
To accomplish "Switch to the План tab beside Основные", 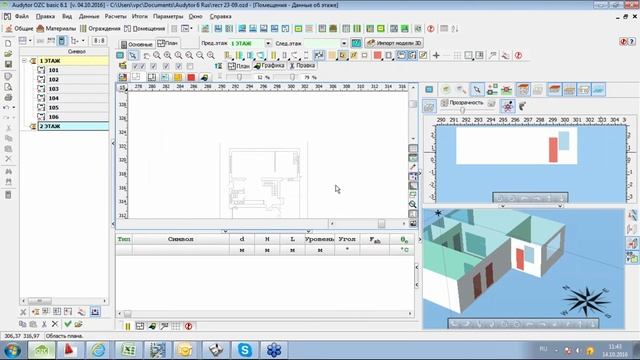I will 168,43.
